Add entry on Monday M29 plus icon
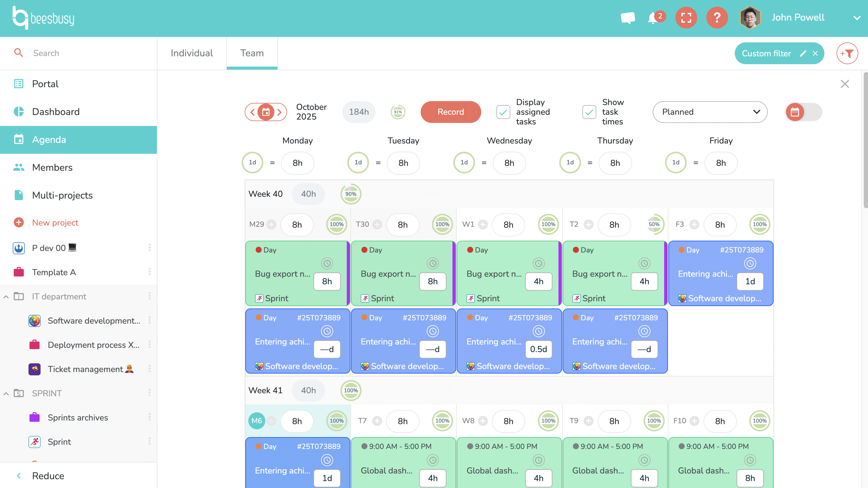 coord(272,224)
